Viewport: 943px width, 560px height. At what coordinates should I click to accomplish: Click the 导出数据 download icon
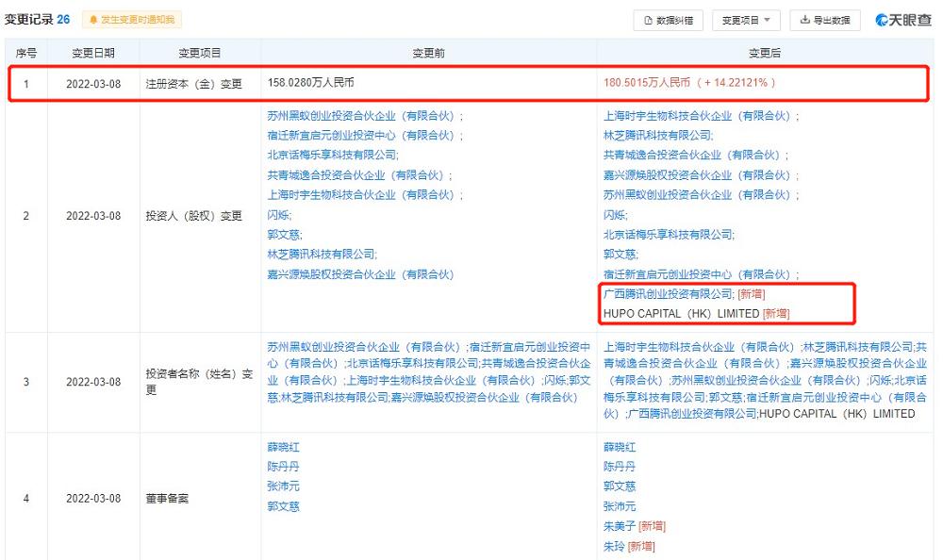click(804, 20)
